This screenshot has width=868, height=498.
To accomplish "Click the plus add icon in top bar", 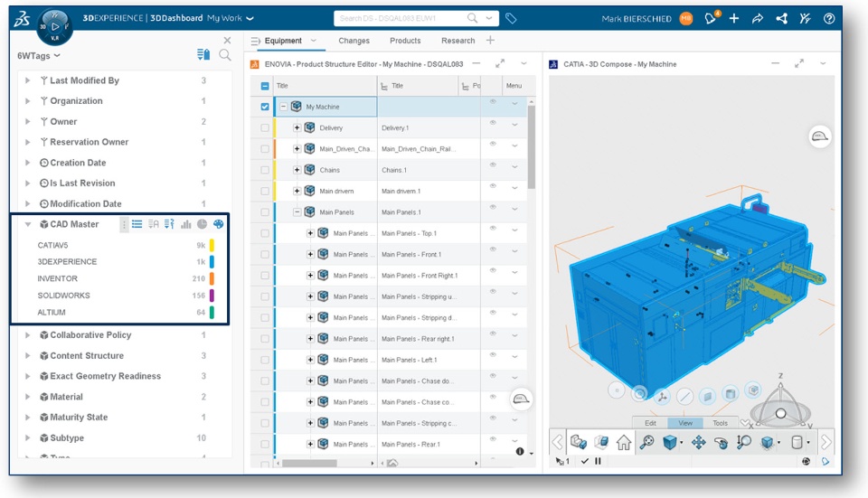I will [x=734, y=18].
